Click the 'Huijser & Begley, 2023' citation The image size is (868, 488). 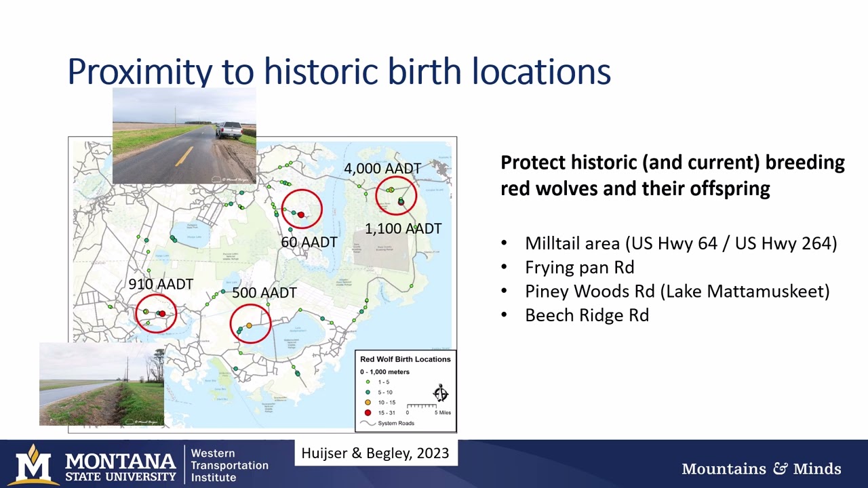(375, 453)
